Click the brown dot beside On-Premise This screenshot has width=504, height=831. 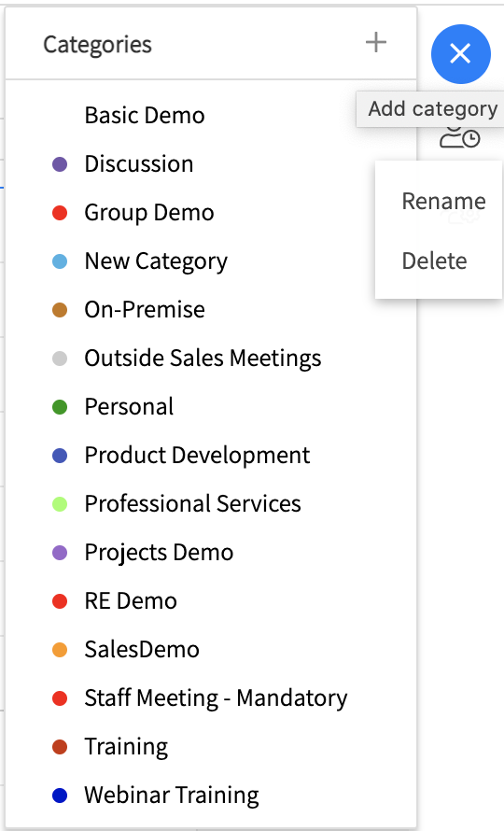(60, 310)
